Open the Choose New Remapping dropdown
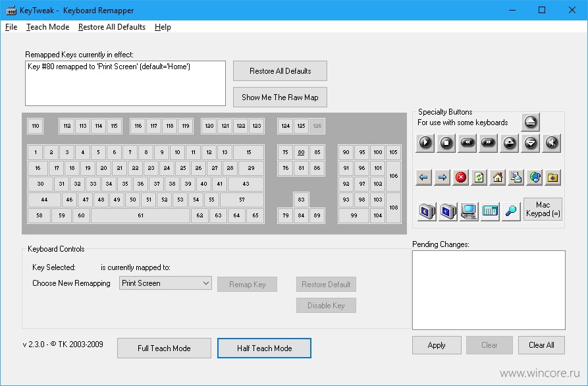 coord(165,283)
